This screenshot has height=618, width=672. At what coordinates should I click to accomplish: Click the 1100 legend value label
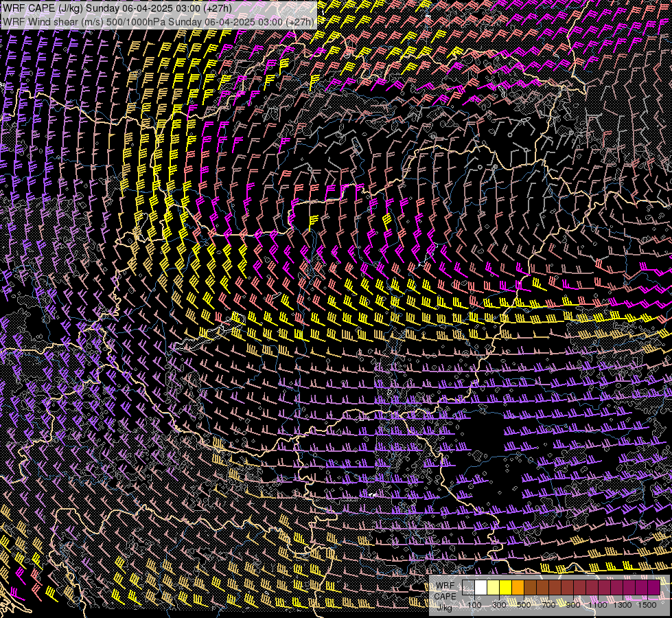[x=597, y=605]
